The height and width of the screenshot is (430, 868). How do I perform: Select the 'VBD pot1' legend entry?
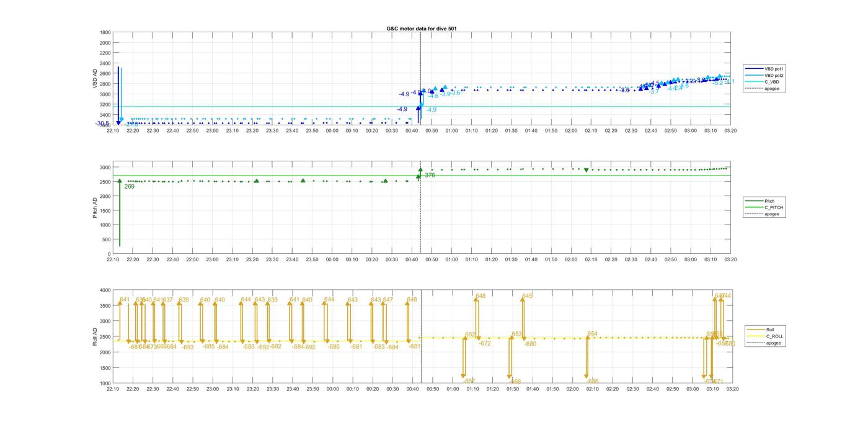774,68
